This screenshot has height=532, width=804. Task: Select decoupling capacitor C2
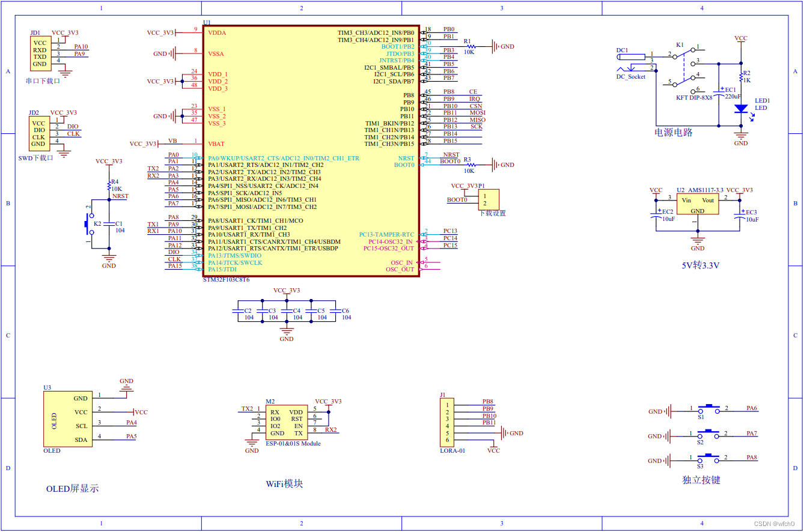237,310
